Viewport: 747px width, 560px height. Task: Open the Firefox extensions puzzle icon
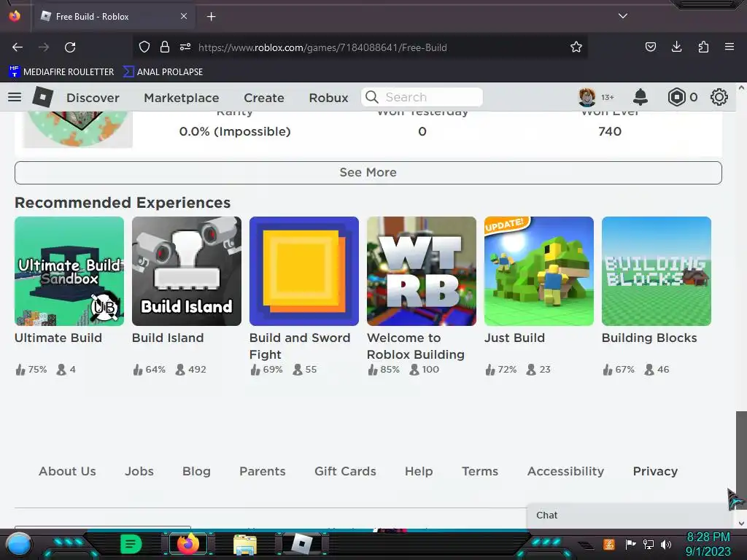[x=703, y=47]
